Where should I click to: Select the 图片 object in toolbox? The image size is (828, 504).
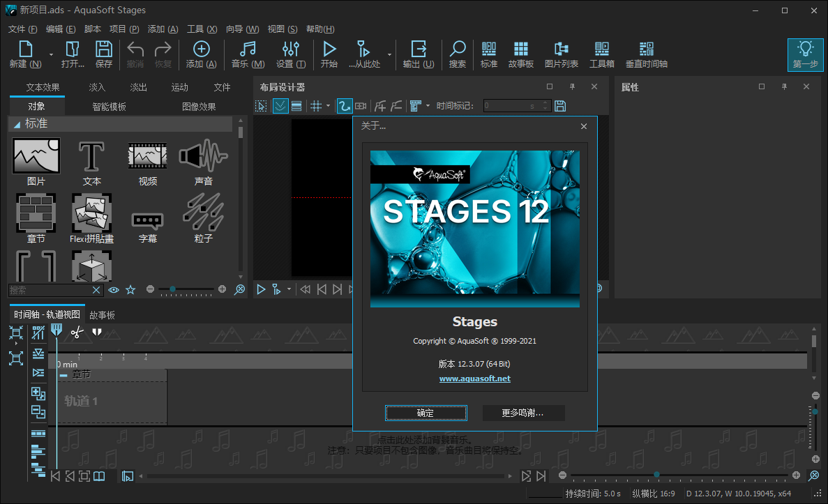point(36,162)
